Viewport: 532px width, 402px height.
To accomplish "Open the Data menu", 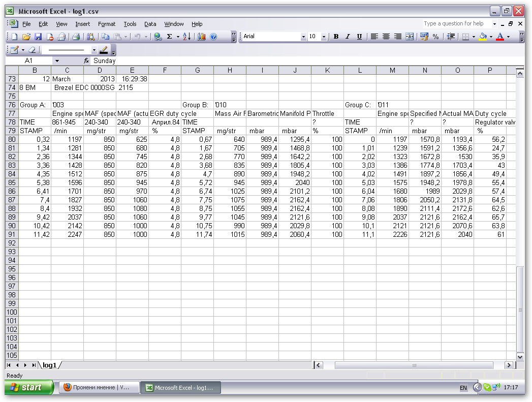I will pyautogui.click(x=150, y=24).
